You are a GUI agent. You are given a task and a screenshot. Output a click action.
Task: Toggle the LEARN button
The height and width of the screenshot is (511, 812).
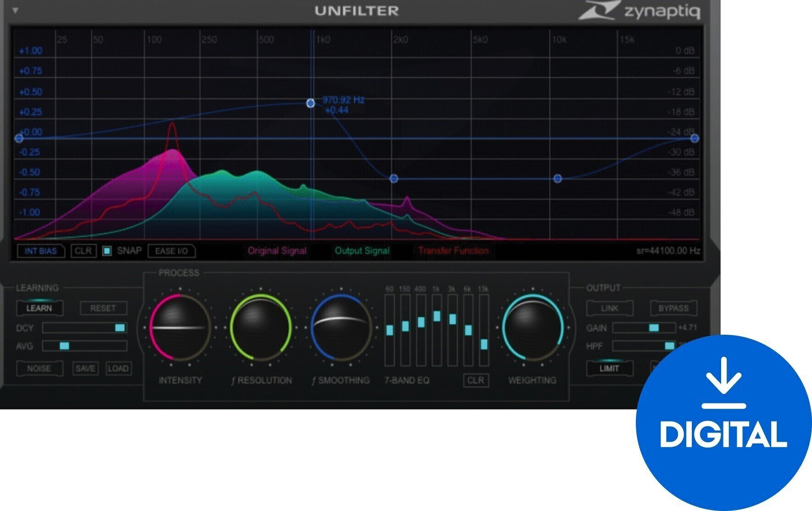point(39,308)
